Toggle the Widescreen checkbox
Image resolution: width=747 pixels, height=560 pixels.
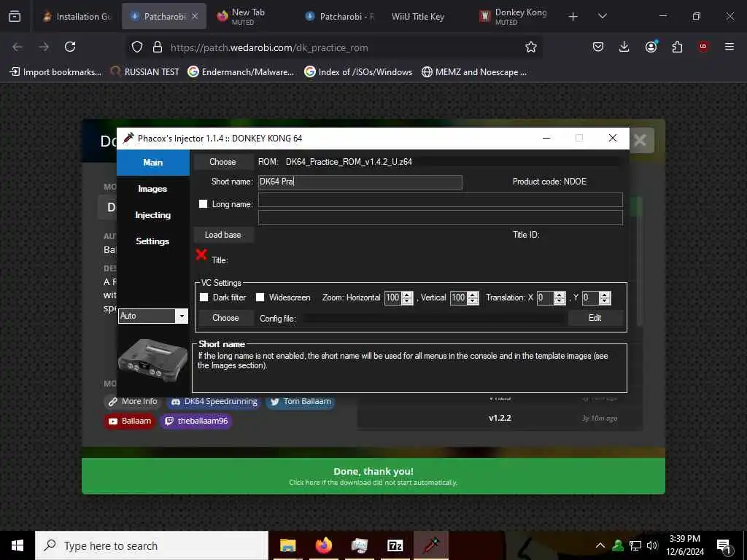point(260,297)
